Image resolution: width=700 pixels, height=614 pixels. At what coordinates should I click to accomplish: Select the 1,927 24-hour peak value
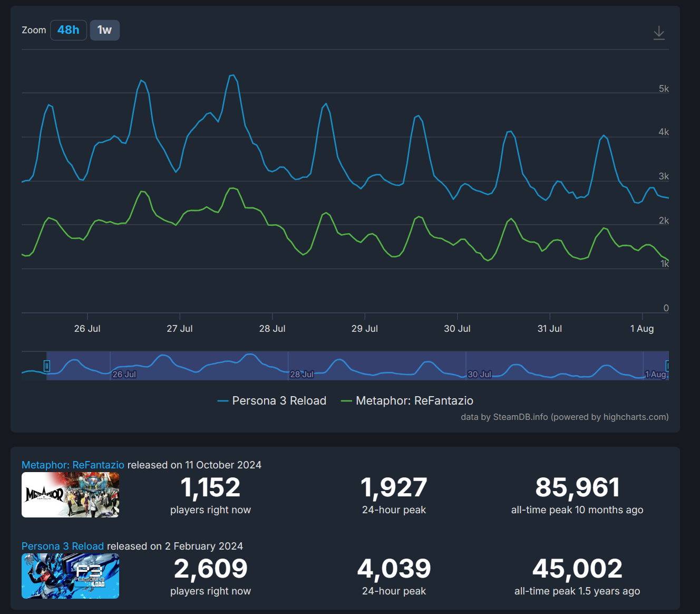click(x=394, y=487)
